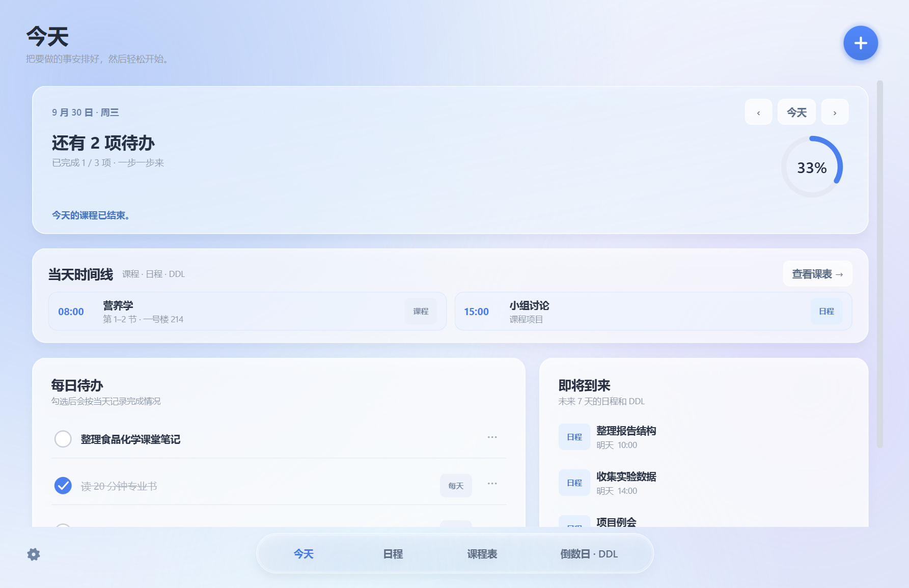Image resolution: width=909 pixels, height=588 pixels.
Task: Open more options for 整理食品化学课堂笔记
Action: coord(492,437)
